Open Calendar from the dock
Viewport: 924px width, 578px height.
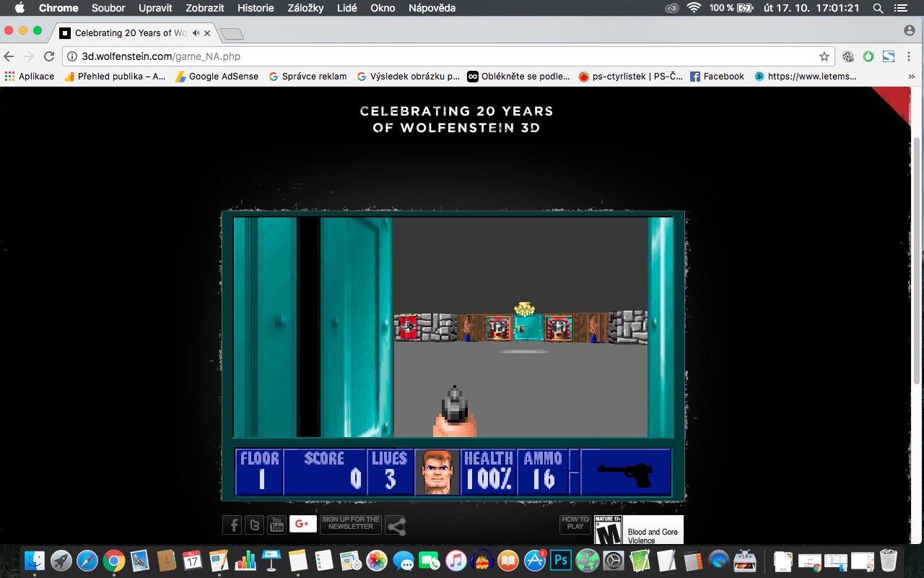click(x=192, y=560)
